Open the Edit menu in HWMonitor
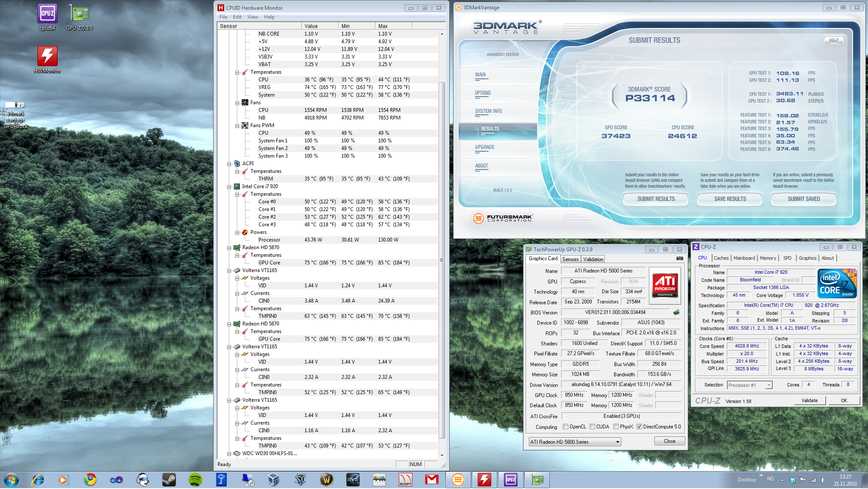Screen dimensions: 868x489 pyautogui.click(x=237, y=17)
